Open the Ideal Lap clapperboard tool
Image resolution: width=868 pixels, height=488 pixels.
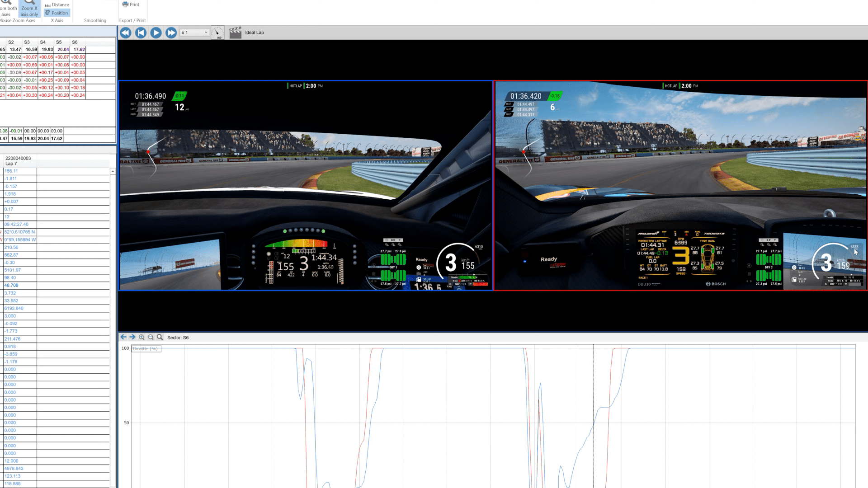236,32
